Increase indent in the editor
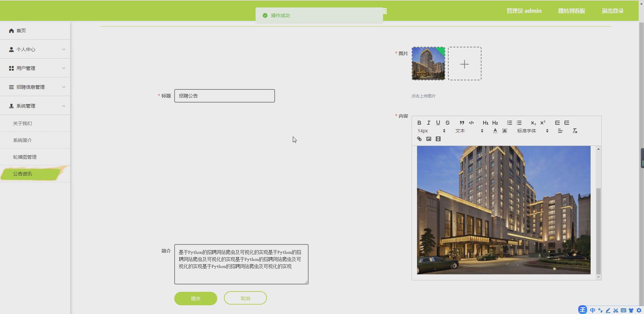The image size is (644, 314). (567, 123)
